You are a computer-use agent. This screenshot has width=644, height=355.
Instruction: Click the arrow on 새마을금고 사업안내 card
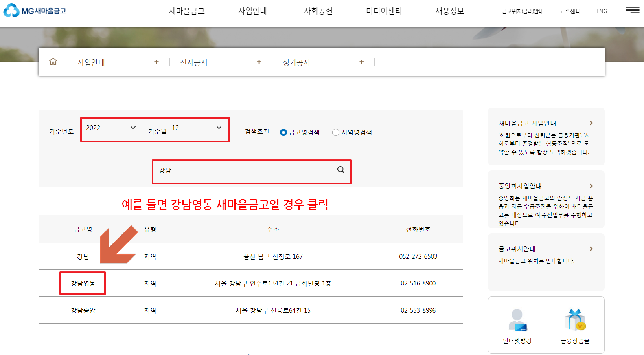(x=591, y=123)
